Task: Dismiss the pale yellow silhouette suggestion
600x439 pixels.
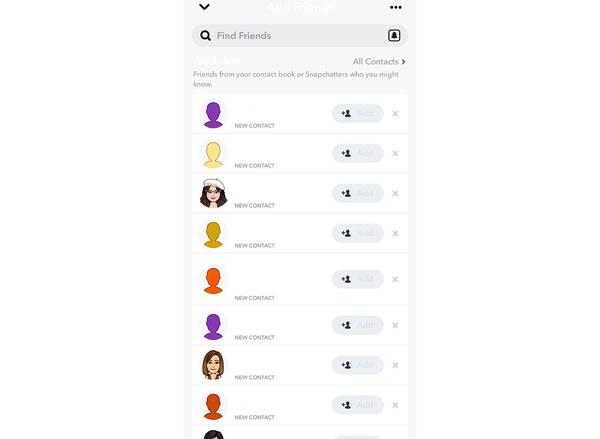Action: click(x=395, y=153)
